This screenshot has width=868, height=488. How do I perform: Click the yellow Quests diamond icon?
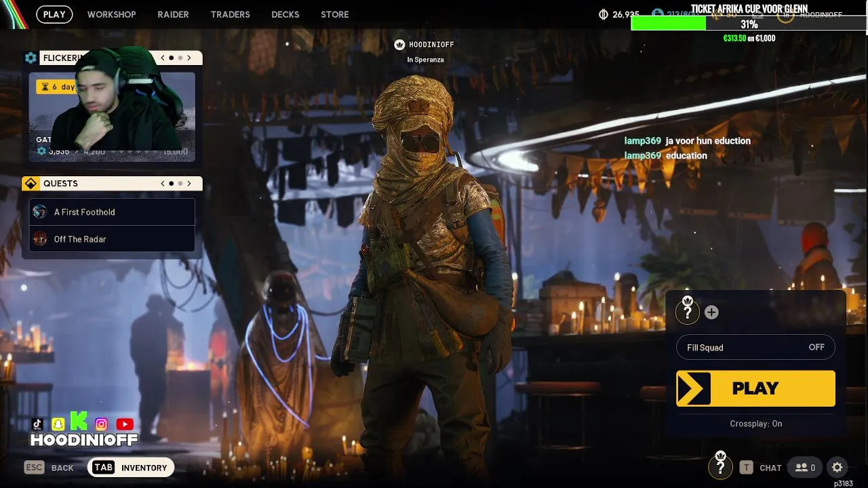[x=31, y=184]
